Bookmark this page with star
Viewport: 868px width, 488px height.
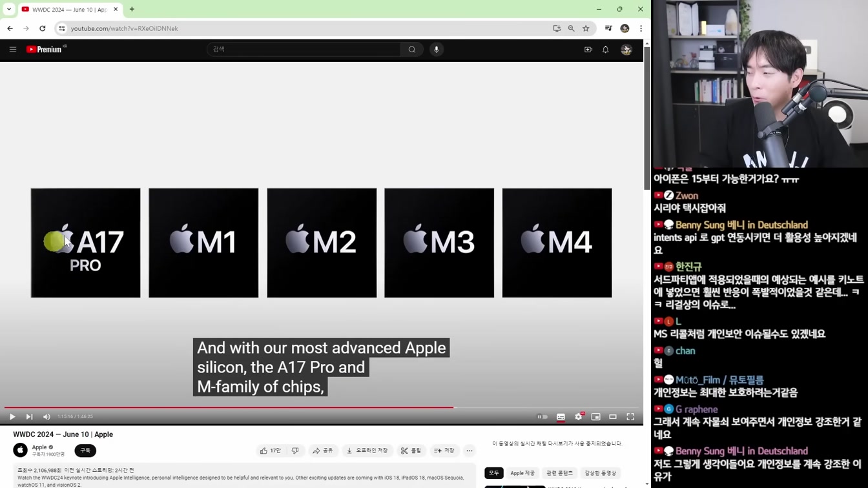coord(586,28)
